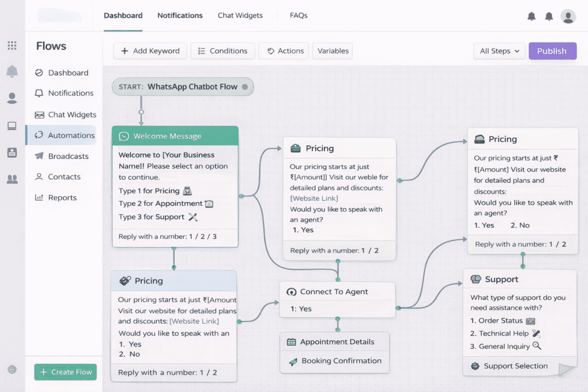
Task: Switch to the Chat Widgets top tab
Action: [240, 15]
